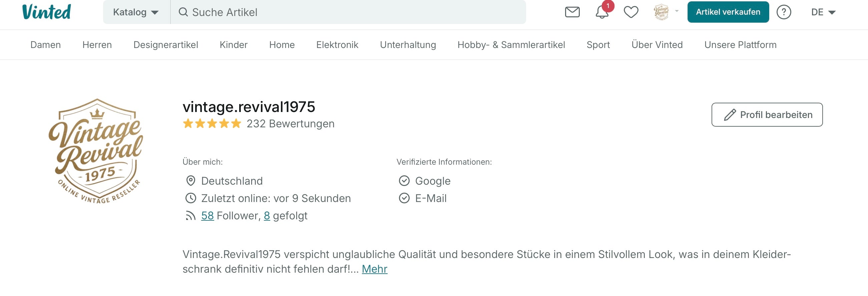Click the search magnifier icon
Image resolution: width=868 pixels, height=296 pixels.
pos(183,12)
